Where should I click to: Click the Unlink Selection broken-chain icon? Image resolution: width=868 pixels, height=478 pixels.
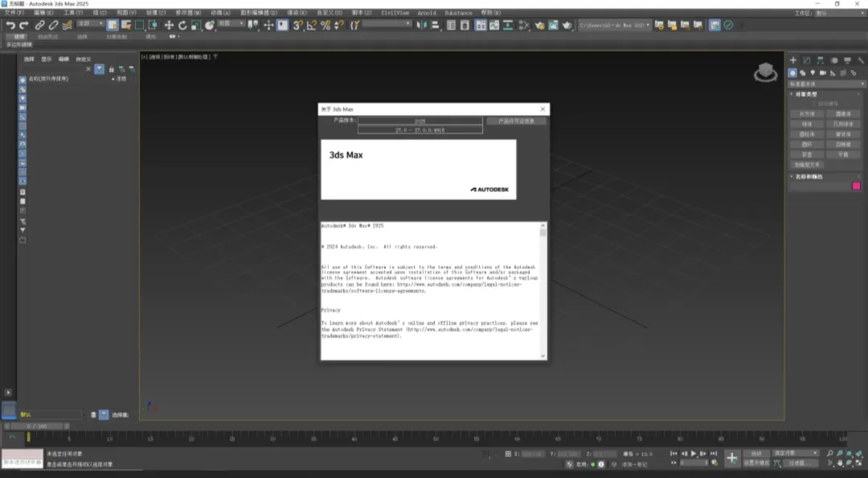pyautogui.click(x=53, y=25)
